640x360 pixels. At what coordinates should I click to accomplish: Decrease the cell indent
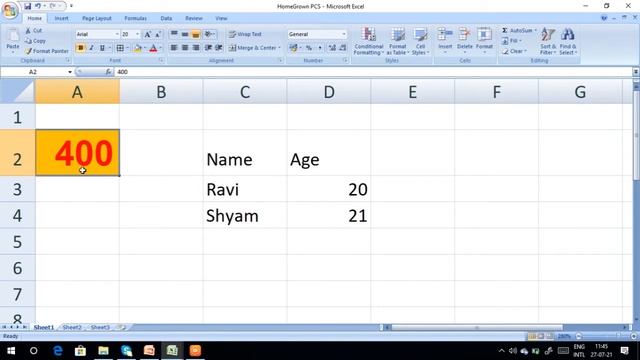coord(208,48)
